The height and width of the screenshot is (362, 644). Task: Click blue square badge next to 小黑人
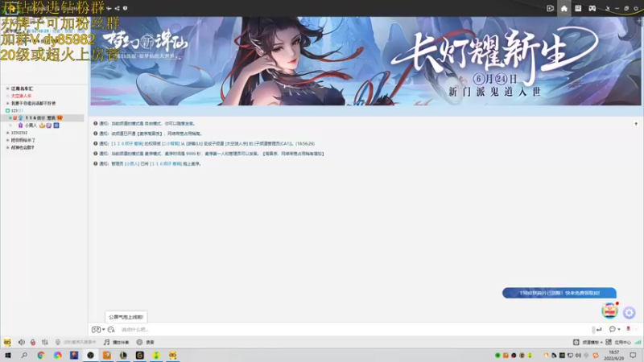pyautogui.click(x=56, y=125)
